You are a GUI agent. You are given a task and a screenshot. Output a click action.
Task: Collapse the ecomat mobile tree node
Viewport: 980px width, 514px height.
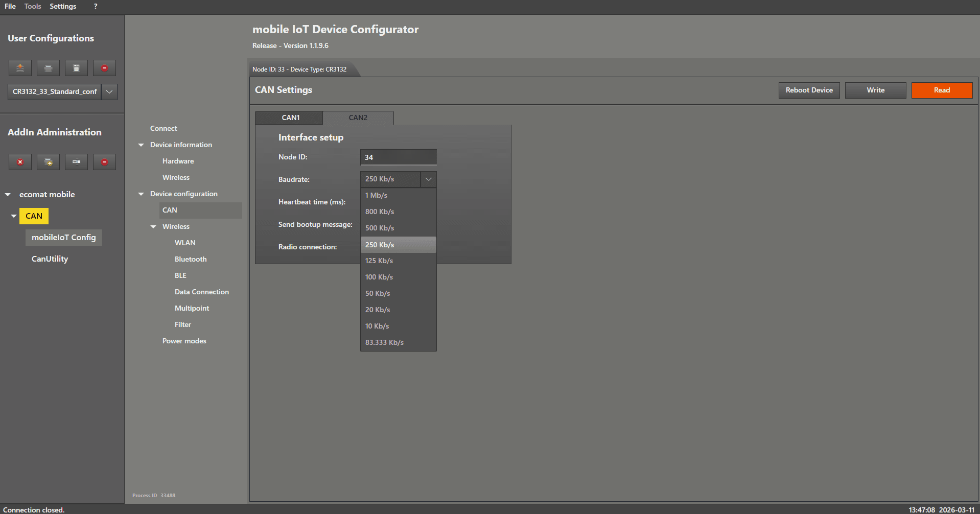(8, 195)
